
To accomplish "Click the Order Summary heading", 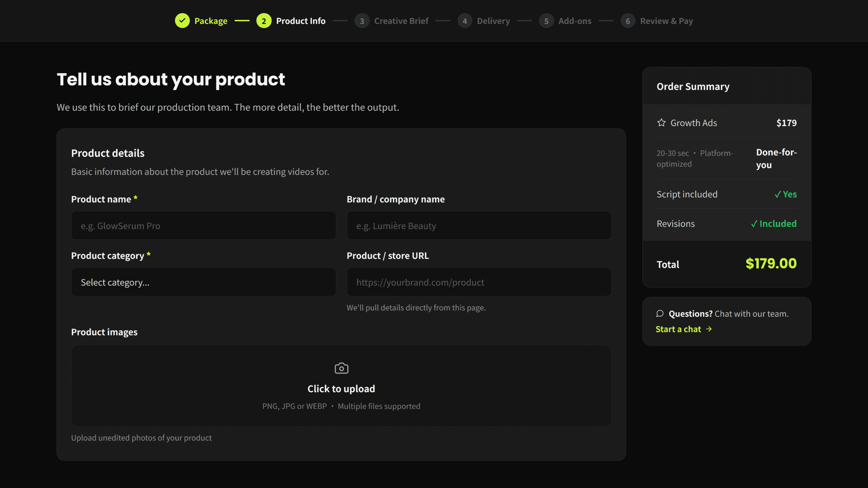I will [693, 86].
